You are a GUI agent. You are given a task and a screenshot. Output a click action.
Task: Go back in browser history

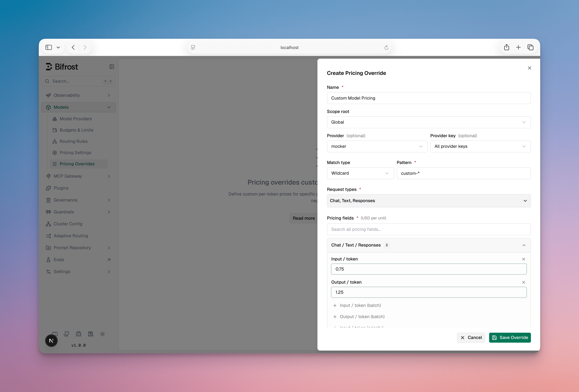(x=73, y=47)
